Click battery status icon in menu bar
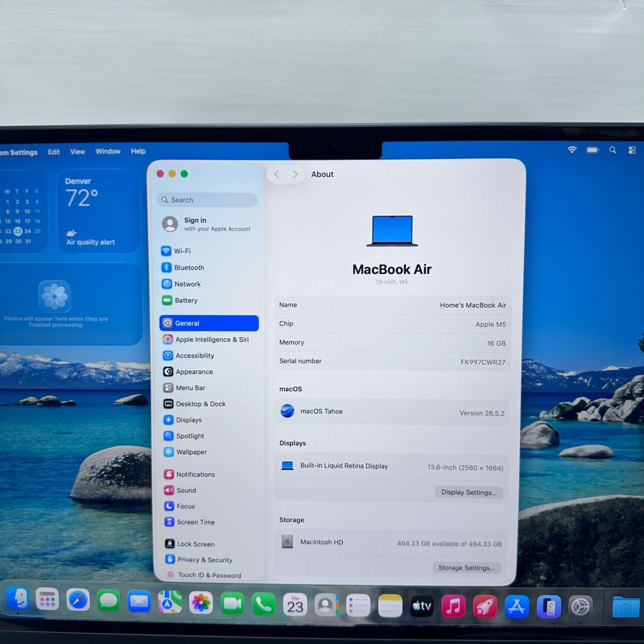The height and width of the screenshot is (644, 644). click(x=592, y=150)
